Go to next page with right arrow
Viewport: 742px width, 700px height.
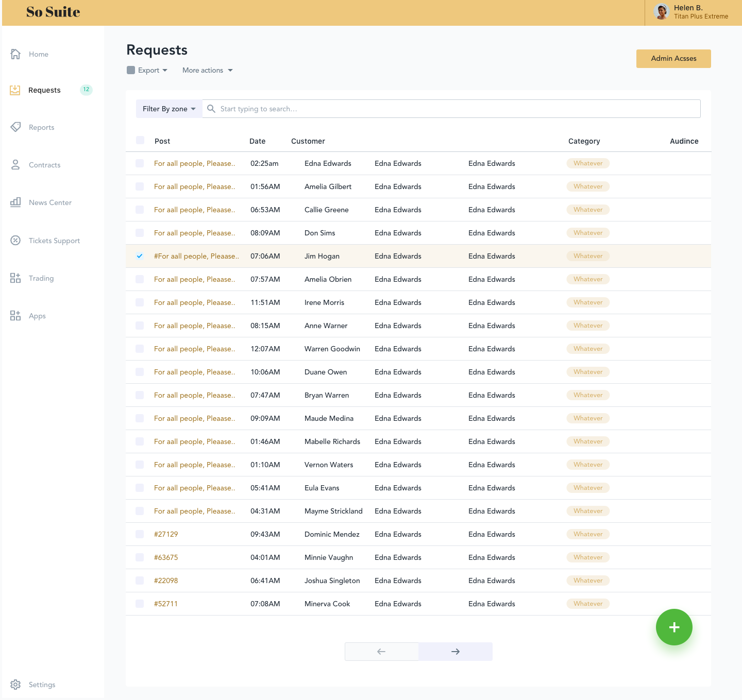coord(456,652)
